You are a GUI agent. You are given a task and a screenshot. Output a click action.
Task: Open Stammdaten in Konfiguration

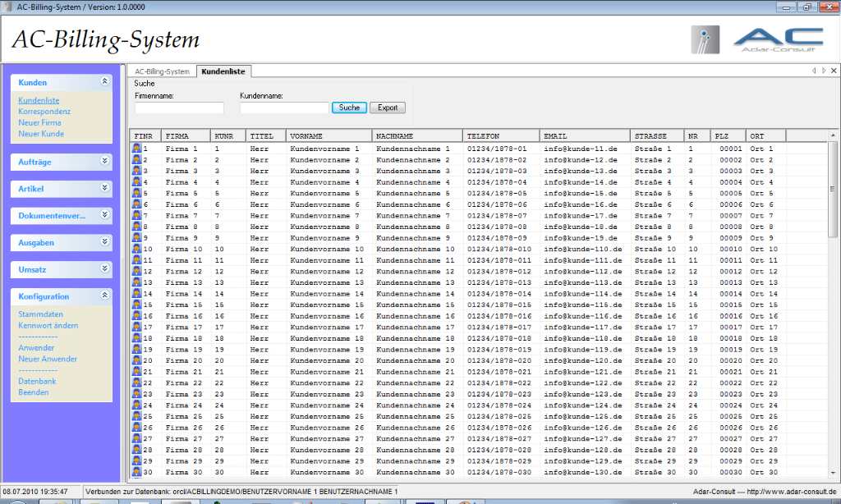(x=41, y=314)
